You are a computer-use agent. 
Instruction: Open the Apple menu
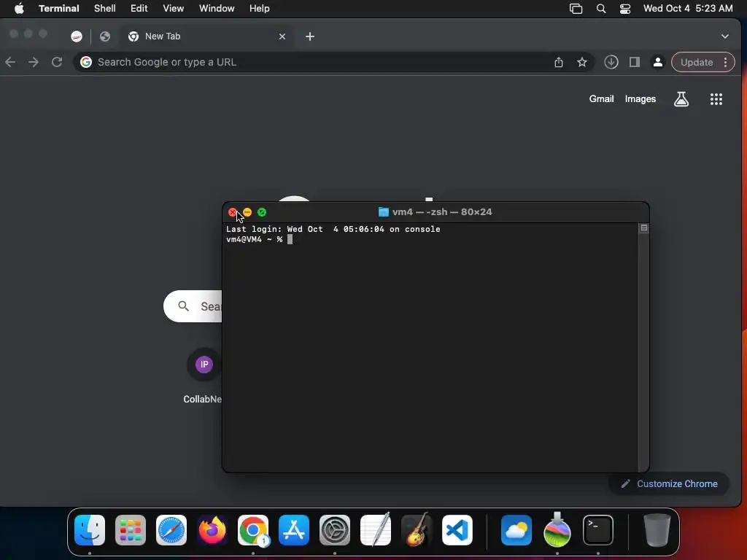[19, 9]
